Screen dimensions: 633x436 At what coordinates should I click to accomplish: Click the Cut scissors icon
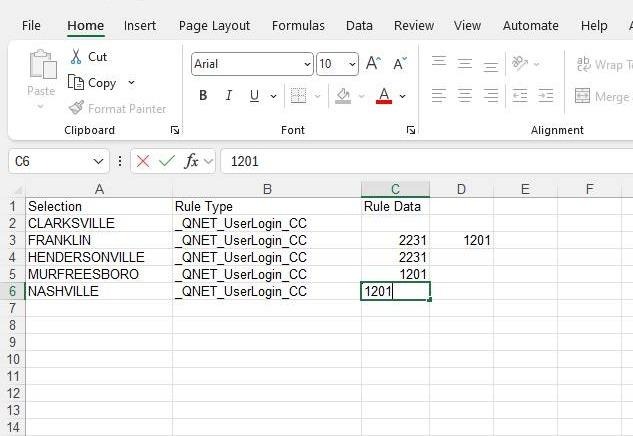[76, 57]
